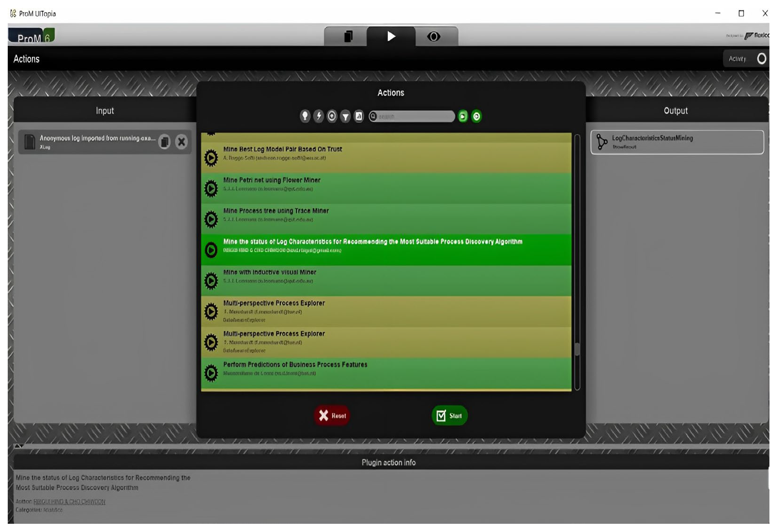This screenshot has width=776, height=532.
Task: Click the Output panel header
Action: pyautogui.click(x=676, y=111)
